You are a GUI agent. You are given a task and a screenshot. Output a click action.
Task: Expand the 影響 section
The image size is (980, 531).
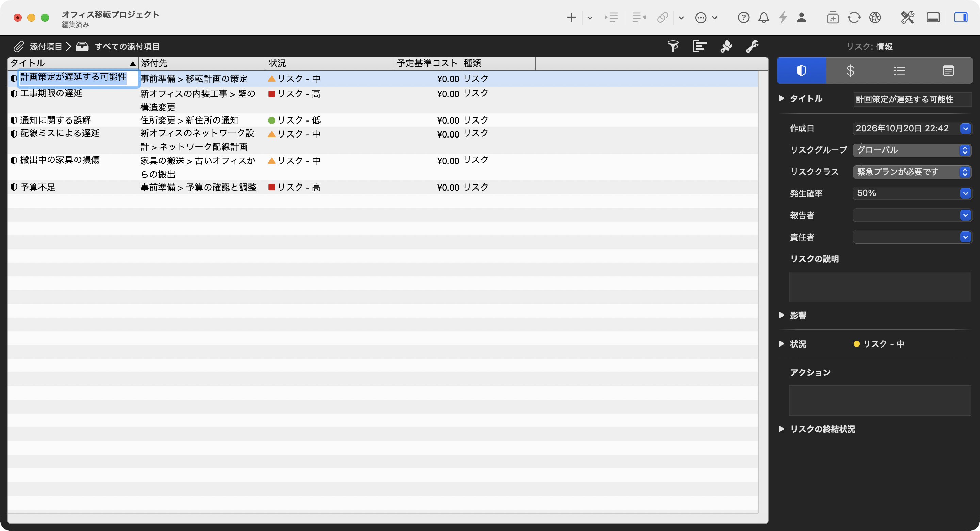pyautogui.click(x=781, y=315)
